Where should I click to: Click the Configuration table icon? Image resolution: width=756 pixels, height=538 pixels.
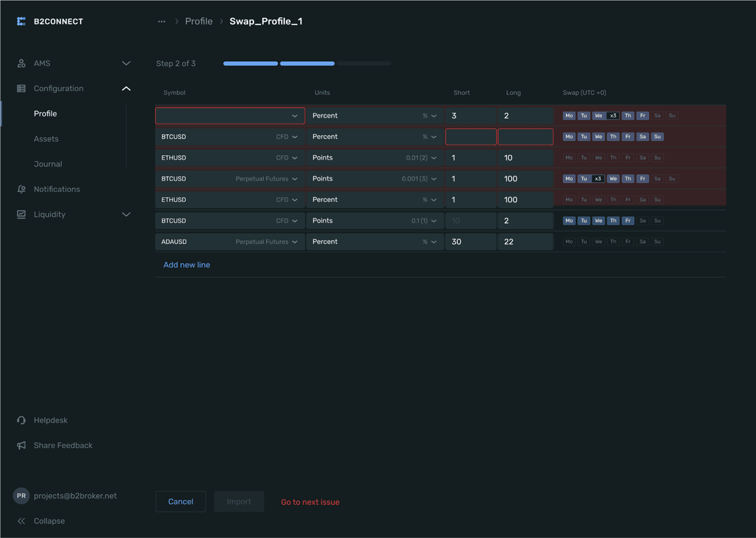coord(21,88)
